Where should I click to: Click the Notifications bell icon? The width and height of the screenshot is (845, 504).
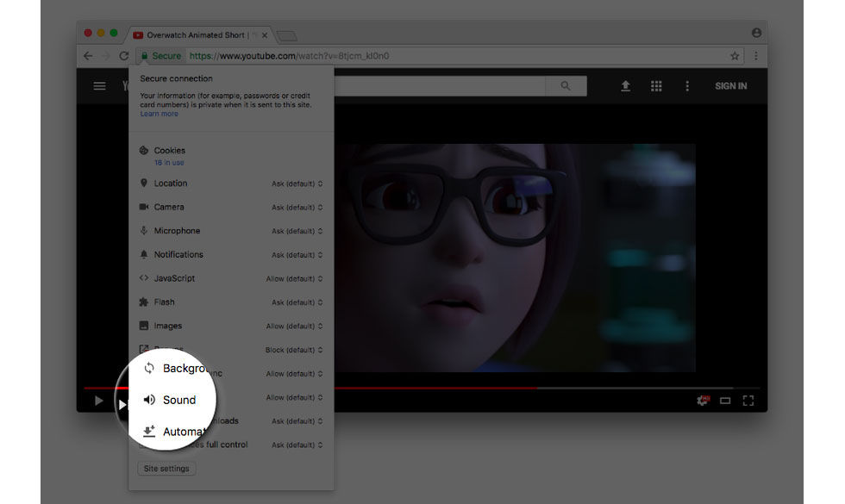[144, 254]
